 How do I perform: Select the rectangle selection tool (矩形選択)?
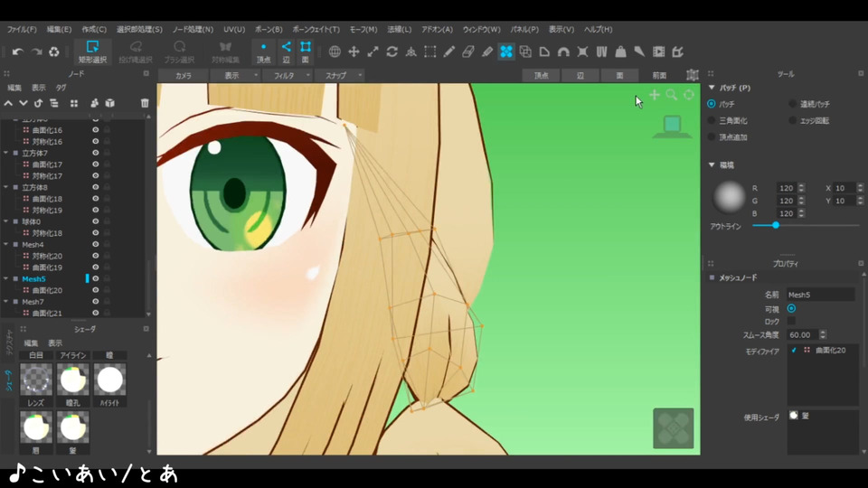click(x=91, y=52)
